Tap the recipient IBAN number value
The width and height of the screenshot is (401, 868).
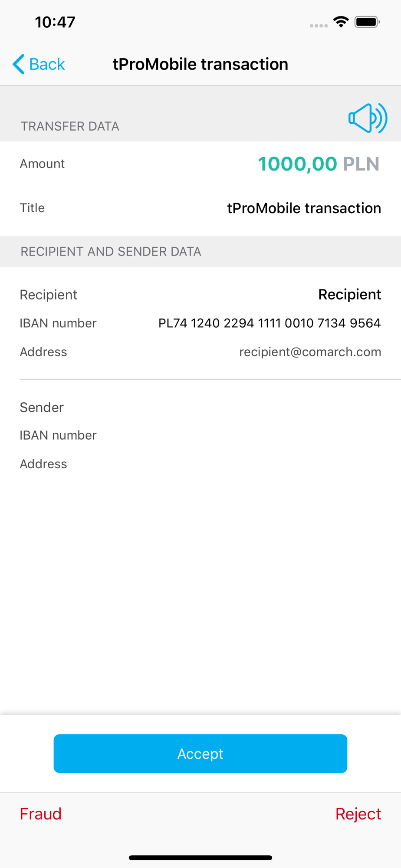pos(270,323)
